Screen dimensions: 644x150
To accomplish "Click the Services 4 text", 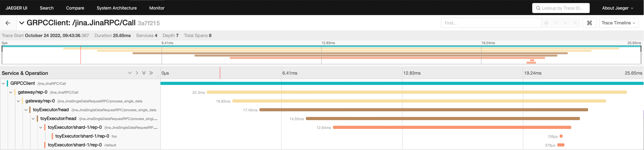I will (x=147, y=36).
